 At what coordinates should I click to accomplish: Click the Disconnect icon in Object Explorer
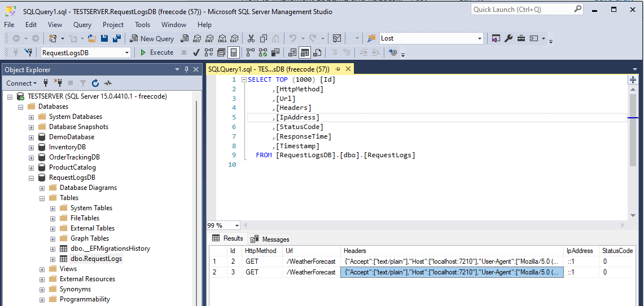point(58,83)
